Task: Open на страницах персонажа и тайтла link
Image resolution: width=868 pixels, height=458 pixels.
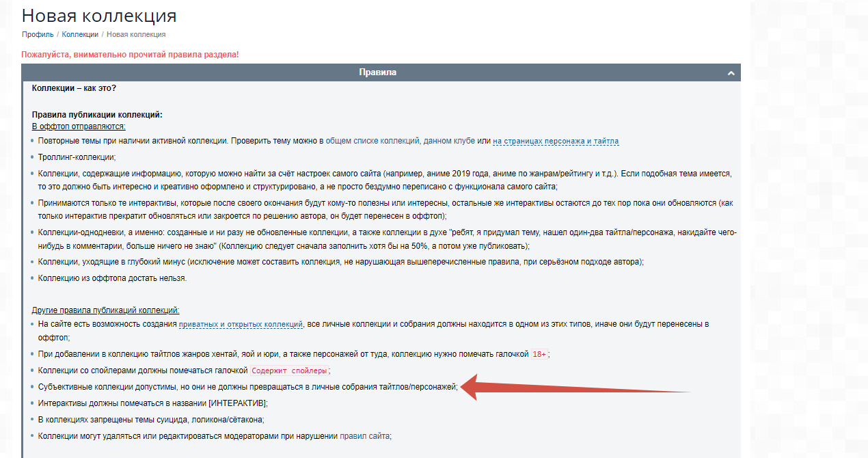Action: pyautogui.click(x=555, y=141)
